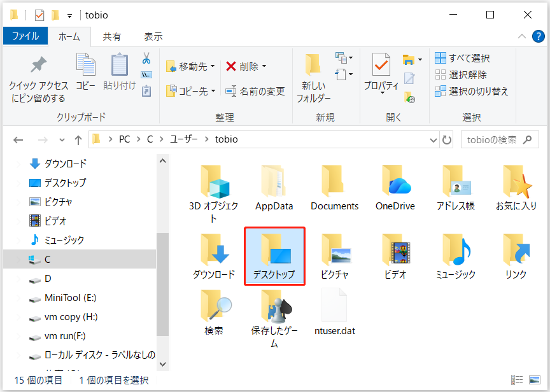The height and width of the screenshot is (392, 550).
Task: Click the tobioの検索 search box
Action: click(500, 139)
